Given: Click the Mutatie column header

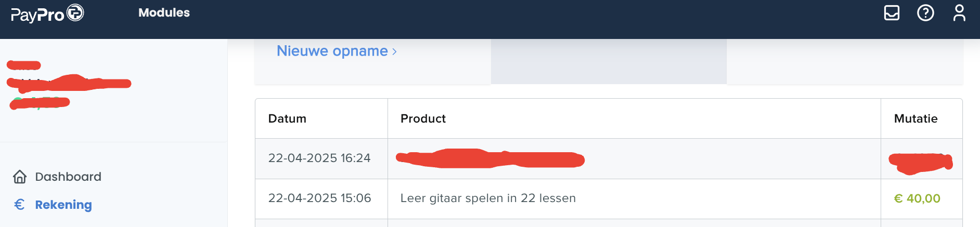Looking at the screenshot, I should [915, 118].
